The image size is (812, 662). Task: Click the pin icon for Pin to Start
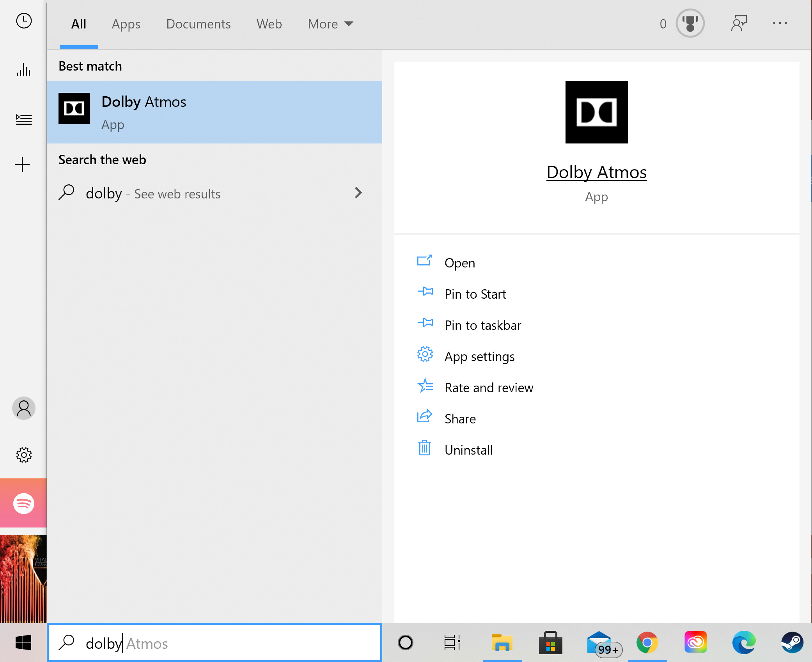425,291
